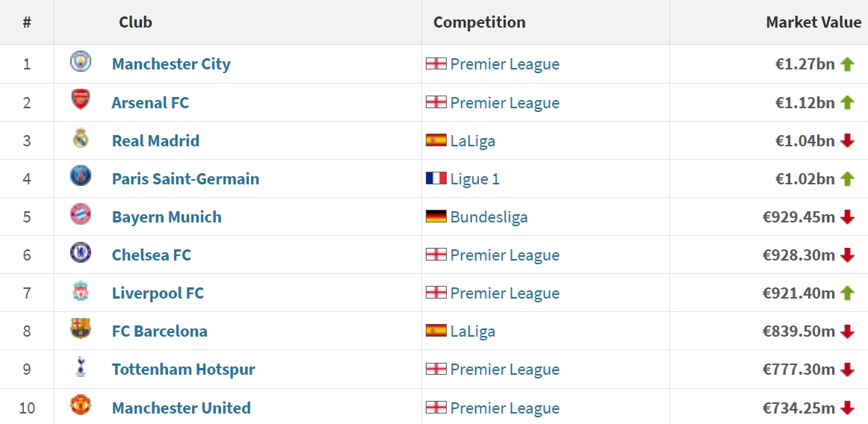
Task: Click the Tottenham Hotspur club crest
Action: (x=81, y=367)
